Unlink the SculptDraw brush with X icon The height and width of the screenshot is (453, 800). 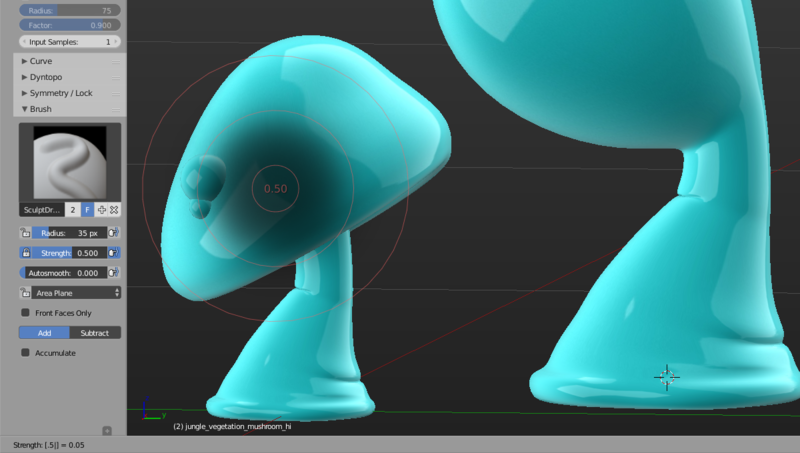[114, 210]
